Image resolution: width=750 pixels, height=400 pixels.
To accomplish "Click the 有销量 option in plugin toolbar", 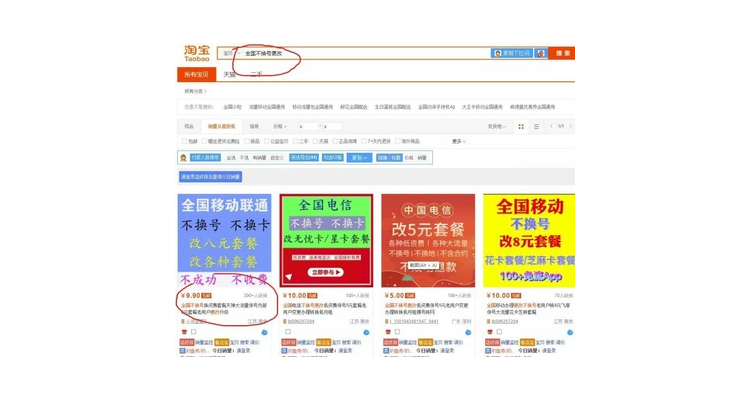I will click(x=259, y=157).
